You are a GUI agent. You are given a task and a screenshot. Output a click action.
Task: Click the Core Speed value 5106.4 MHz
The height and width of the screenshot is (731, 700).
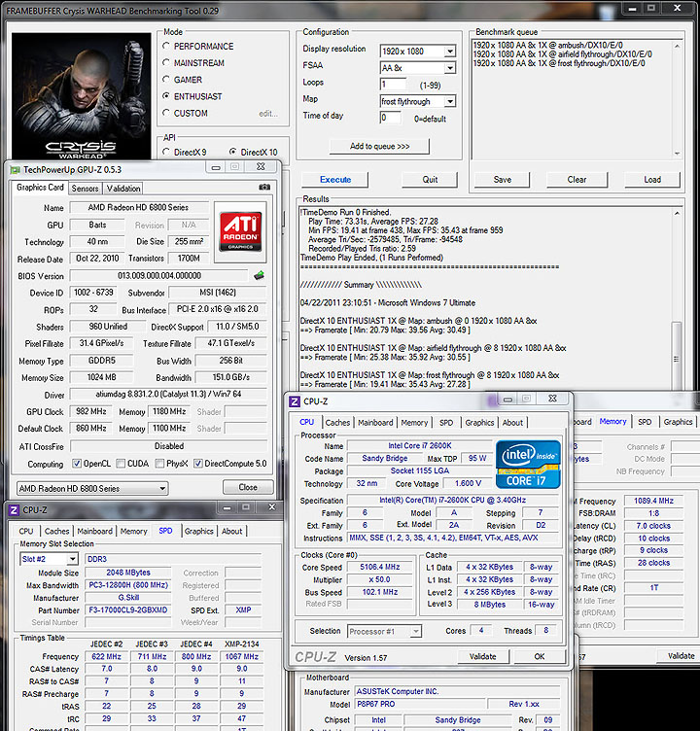[x=380, y=567]
